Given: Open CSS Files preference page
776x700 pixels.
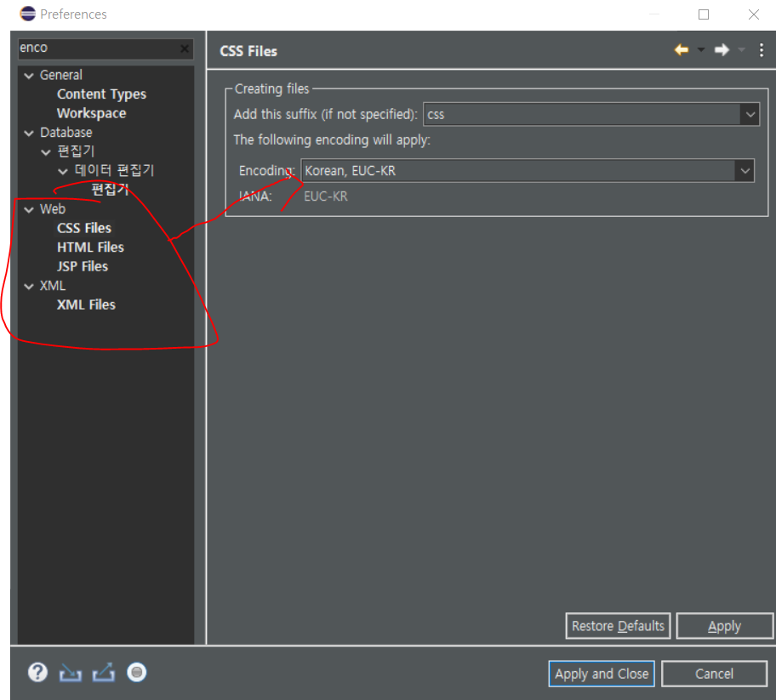Looking at the screenshot, I should (84, 228).
